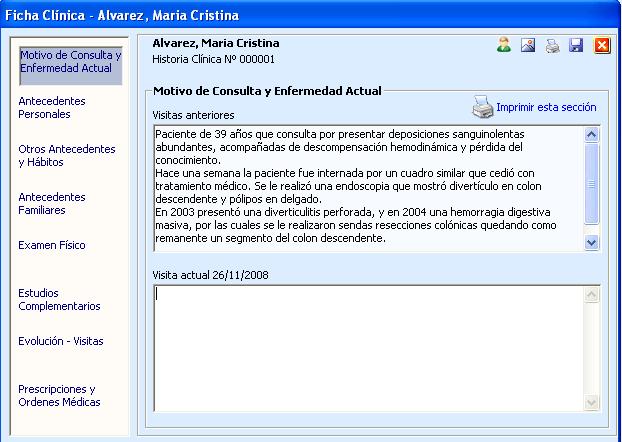Click the Visitas anteriores scrollbar thumb

pos(591,184)
